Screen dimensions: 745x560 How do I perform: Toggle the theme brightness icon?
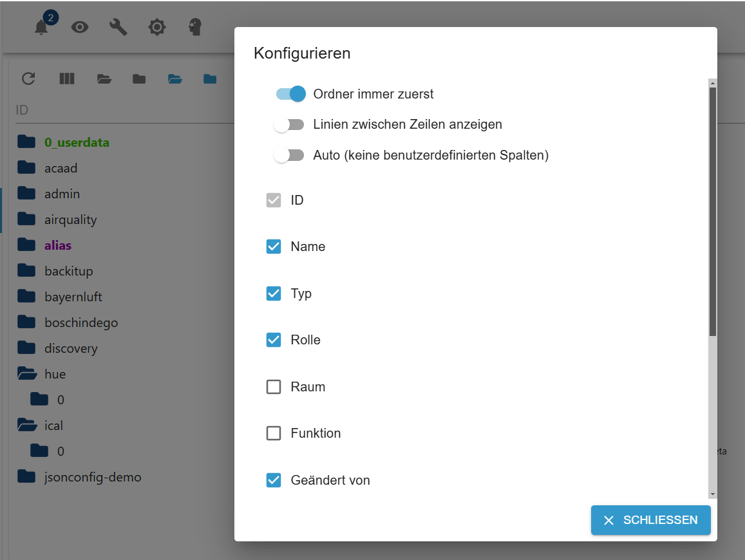[157, 27]
